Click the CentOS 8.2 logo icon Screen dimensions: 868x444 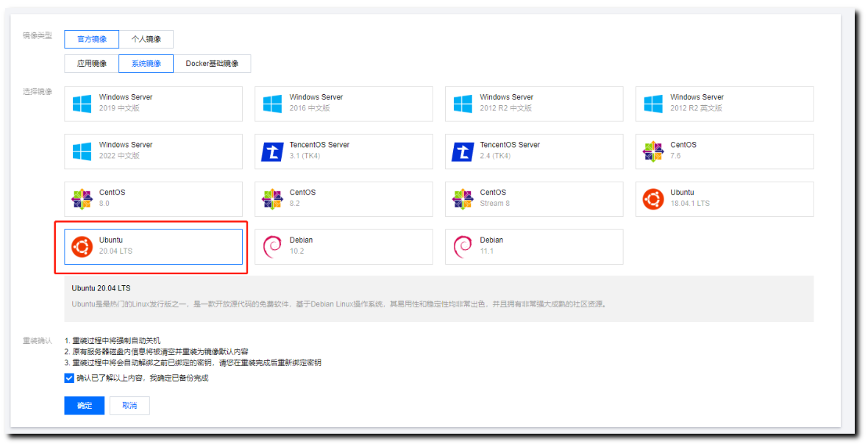click(272, 199)
